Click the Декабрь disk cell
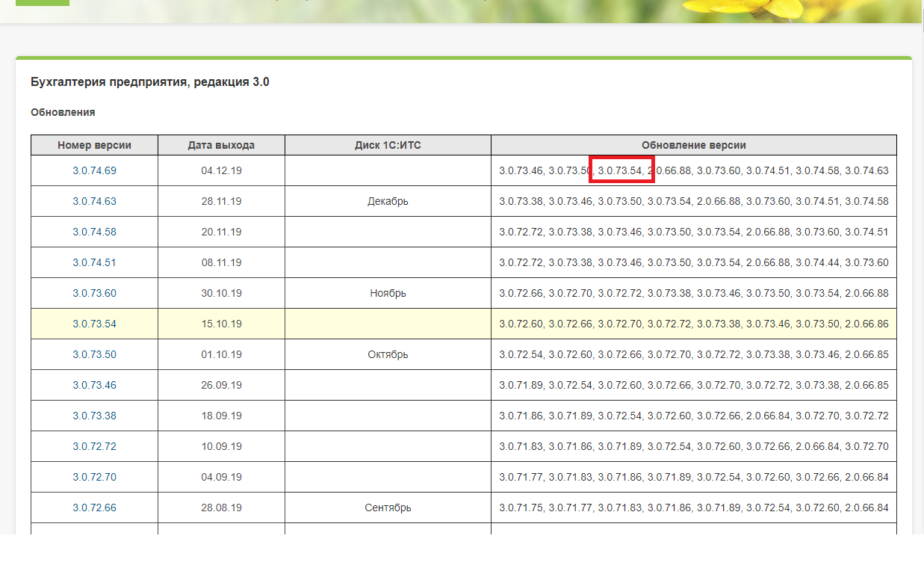 tap(388, 201)
